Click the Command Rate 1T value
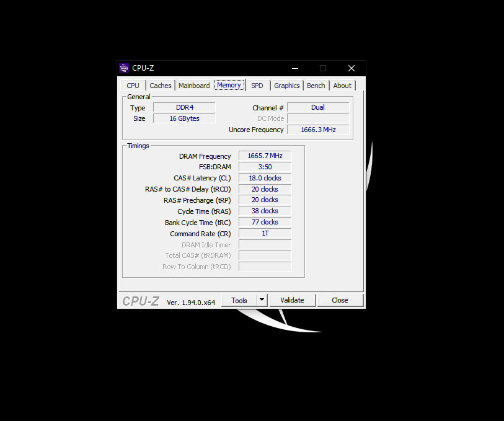 [x=265, y=233]
